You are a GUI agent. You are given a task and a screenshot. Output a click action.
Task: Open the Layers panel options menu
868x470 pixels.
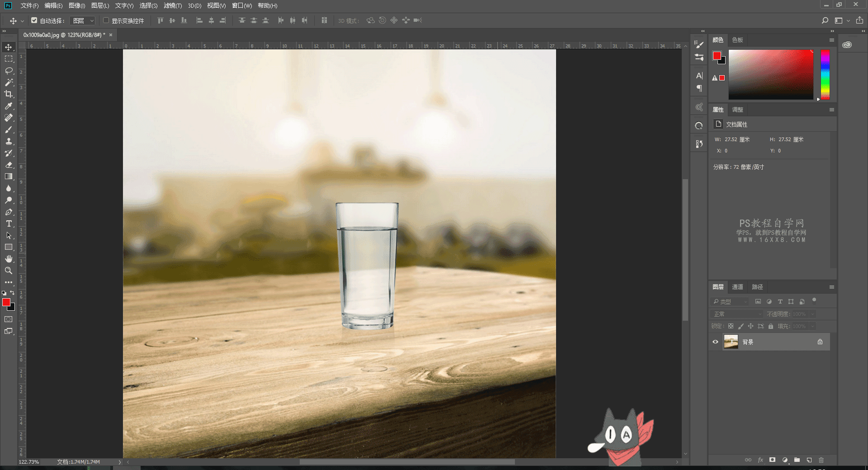pos(831,287)
